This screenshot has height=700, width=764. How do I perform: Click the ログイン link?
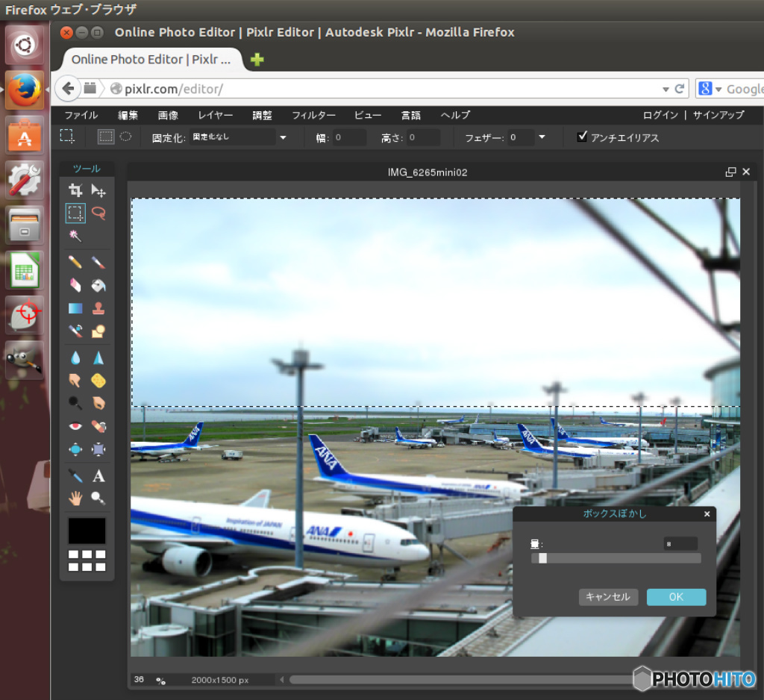pyautogui.click(x=660, y=115)
